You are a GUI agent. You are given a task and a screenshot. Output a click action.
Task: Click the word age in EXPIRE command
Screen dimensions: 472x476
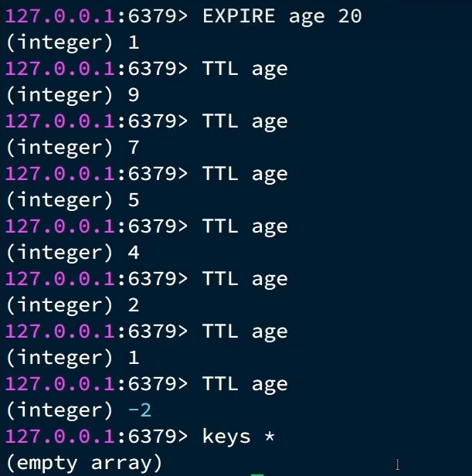click(x=307, y=18)
